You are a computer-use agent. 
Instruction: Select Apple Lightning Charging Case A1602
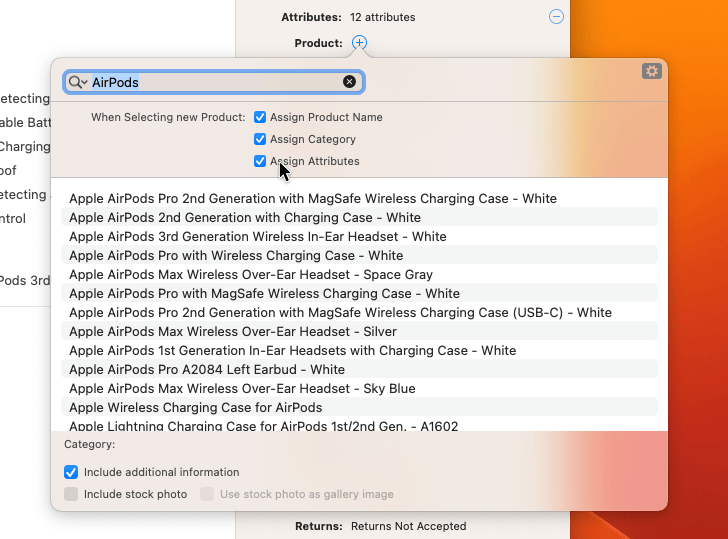coord(359,425)
